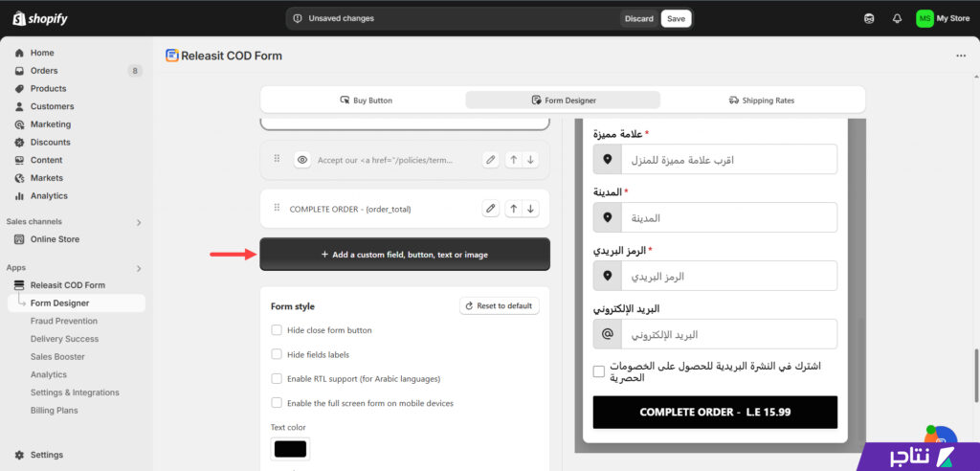Viewport: 980px width, 471px height.
Task: Go to Sales Booster page
Action: point(57,356)
